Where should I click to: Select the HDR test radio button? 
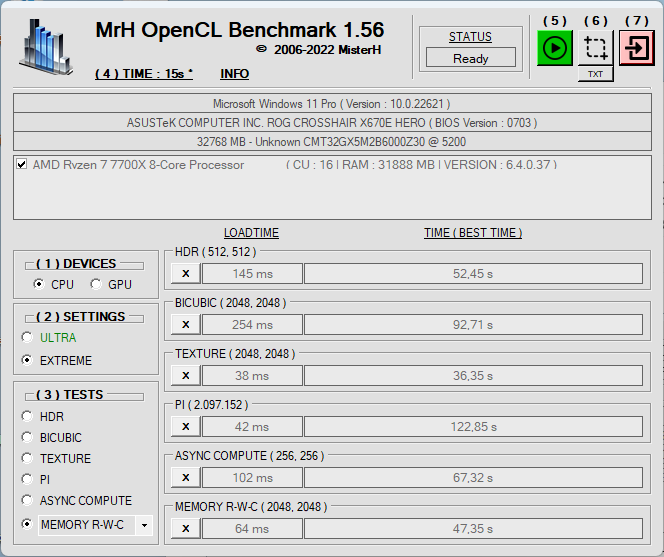[x=27, y=416]
